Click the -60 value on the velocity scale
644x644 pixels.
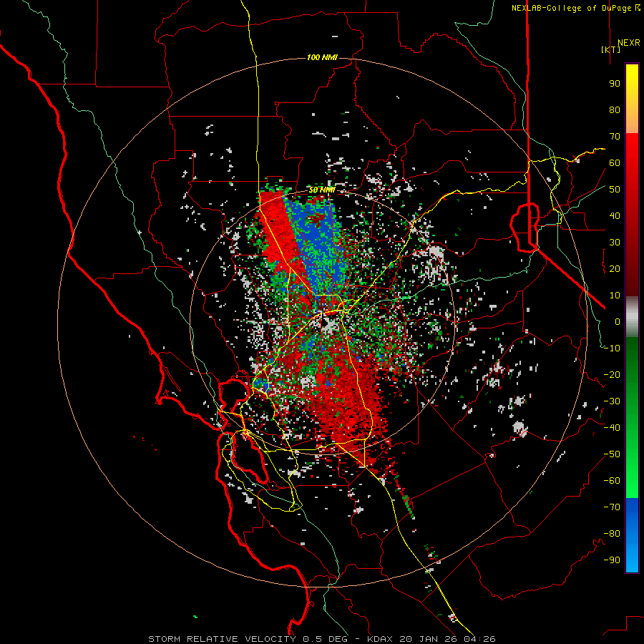coord(612,481)
